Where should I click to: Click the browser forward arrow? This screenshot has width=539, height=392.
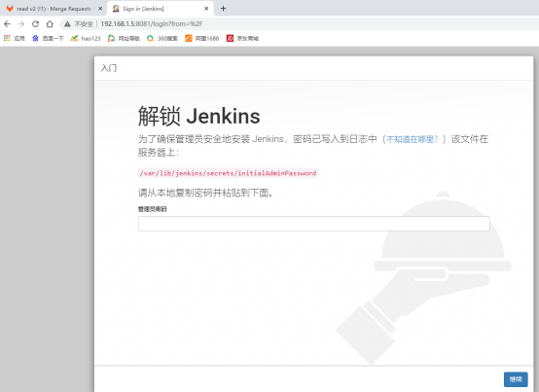coord(21,23)
